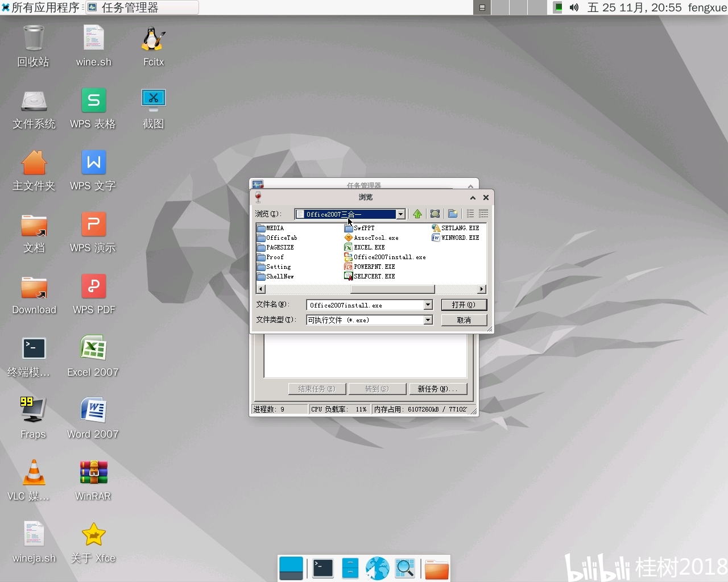
Task: Select Office2007install.exe file
Action: [x=385, y=257]
